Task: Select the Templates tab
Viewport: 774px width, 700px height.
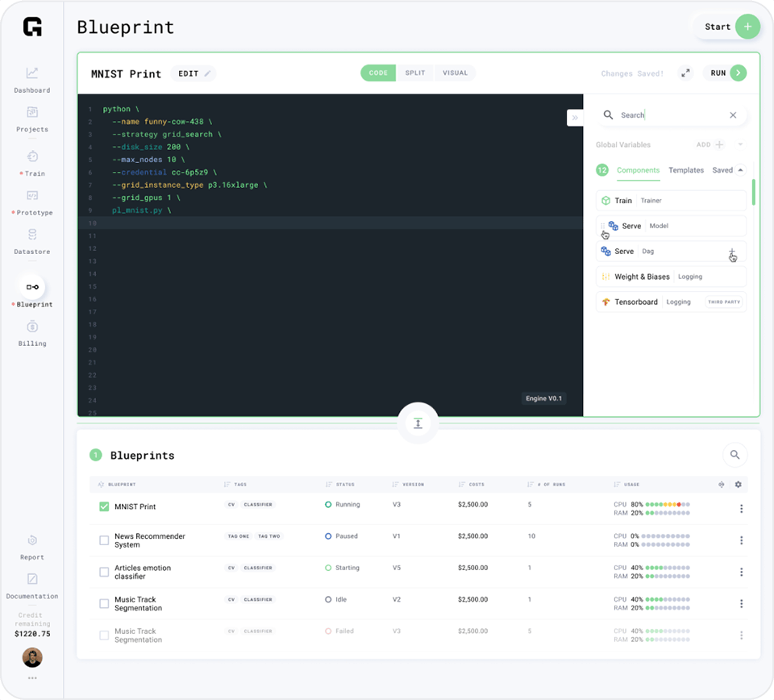Action: click(x=686, y=170)
